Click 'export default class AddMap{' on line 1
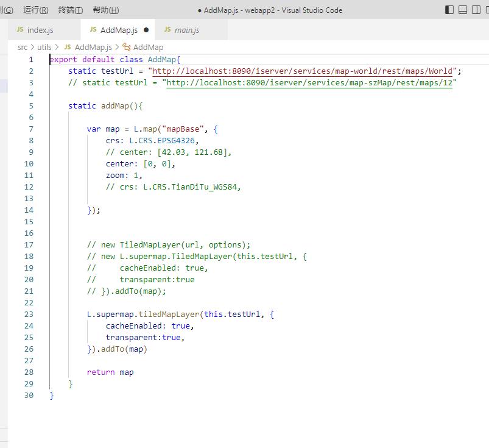 (x=114, y=59)
